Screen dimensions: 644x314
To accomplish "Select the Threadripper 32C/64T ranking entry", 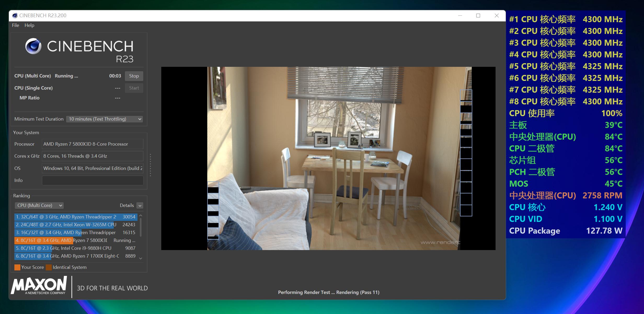I will point(76,217).
